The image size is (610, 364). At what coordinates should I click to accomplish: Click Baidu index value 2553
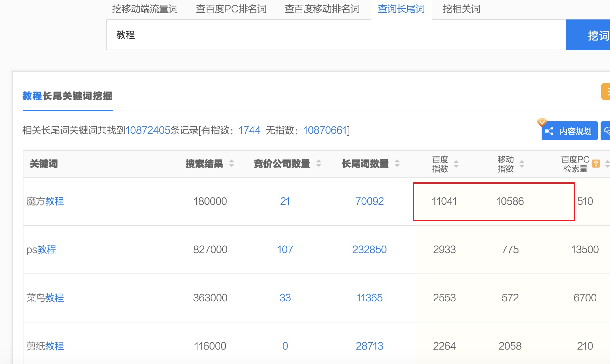(444, 298)
